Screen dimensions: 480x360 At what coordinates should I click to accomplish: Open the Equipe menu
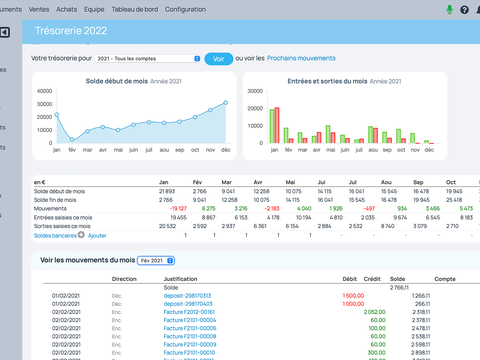(94, 9)
